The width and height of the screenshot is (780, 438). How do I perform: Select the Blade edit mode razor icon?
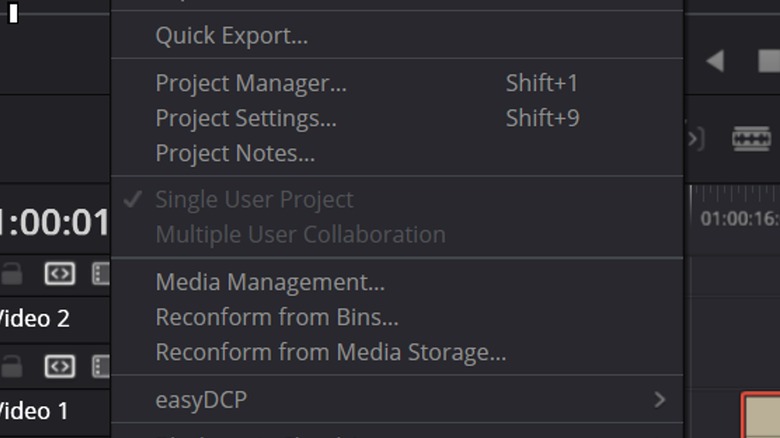[751, 138]
